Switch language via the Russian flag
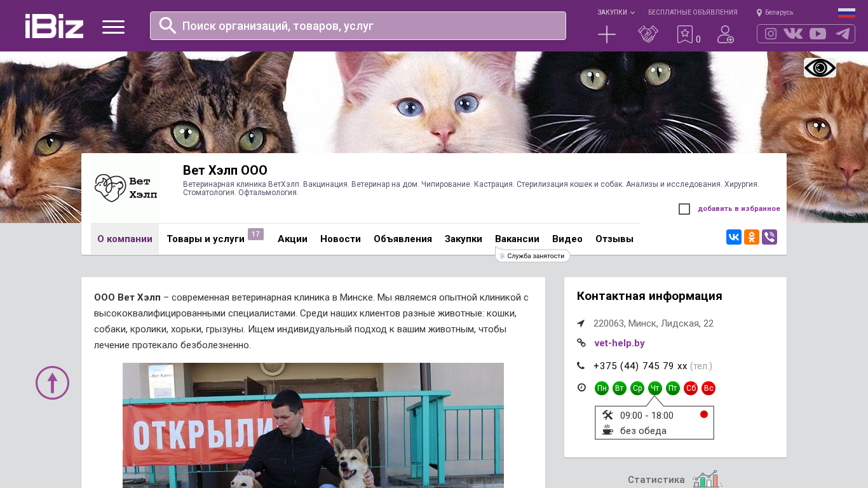868x488 pixels. click(x=846, y=13)
